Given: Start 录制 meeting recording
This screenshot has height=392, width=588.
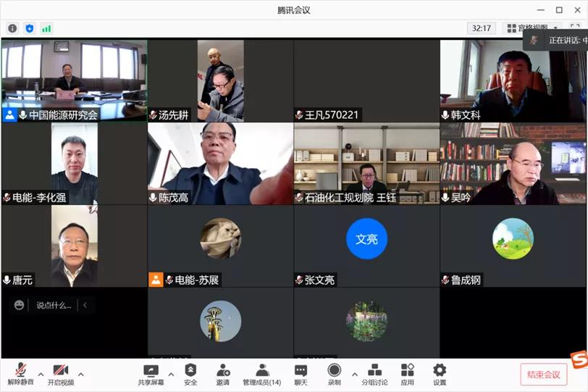Looking at the screenshot, I should point(335,374).
